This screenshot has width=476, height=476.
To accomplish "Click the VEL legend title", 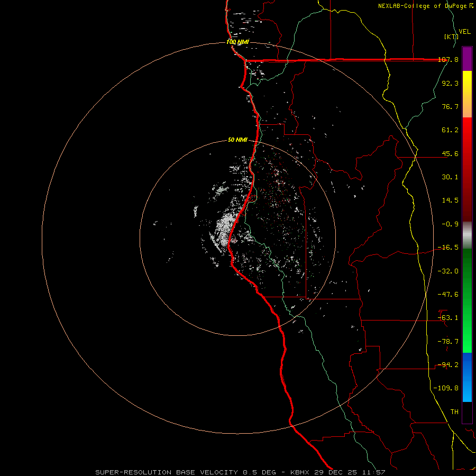I will tap(464, 32).
